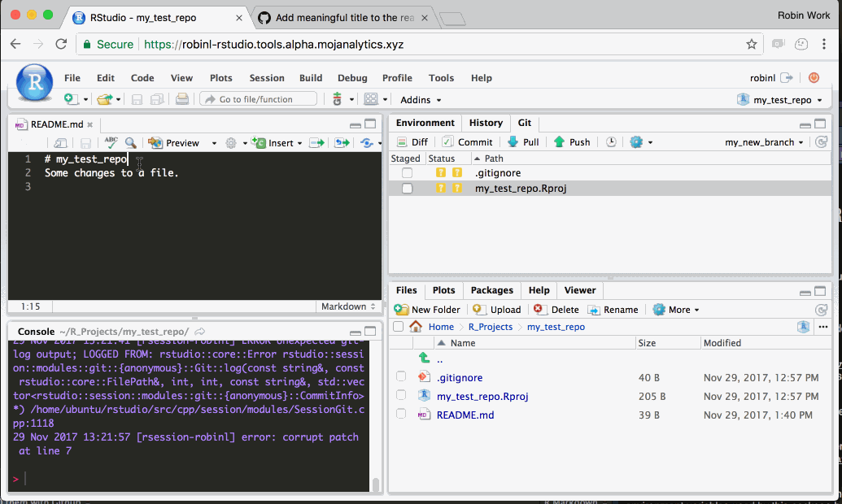The image size is (842, 504).
Task: Expand the More dropdown in Files pane
Action: click(x=676, y=310)
